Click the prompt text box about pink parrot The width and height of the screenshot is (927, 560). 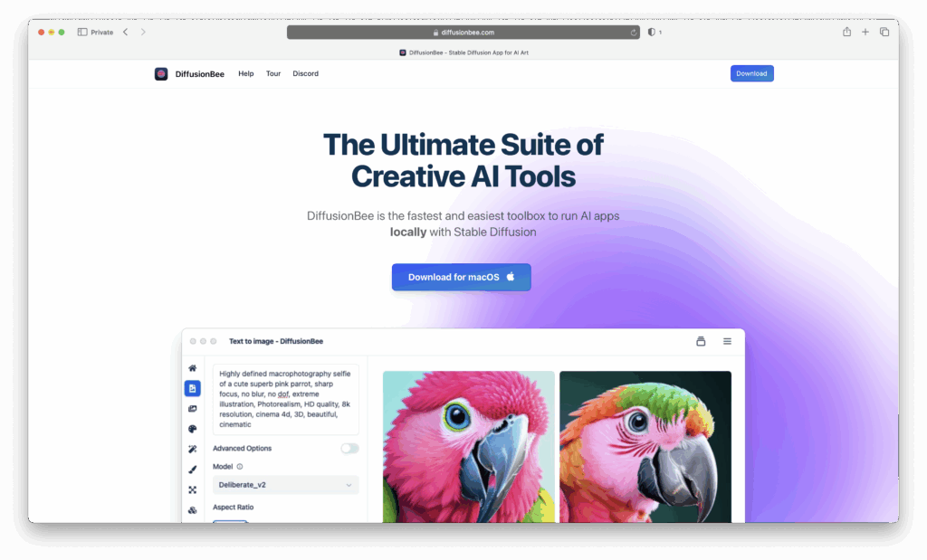click(285, 399)
